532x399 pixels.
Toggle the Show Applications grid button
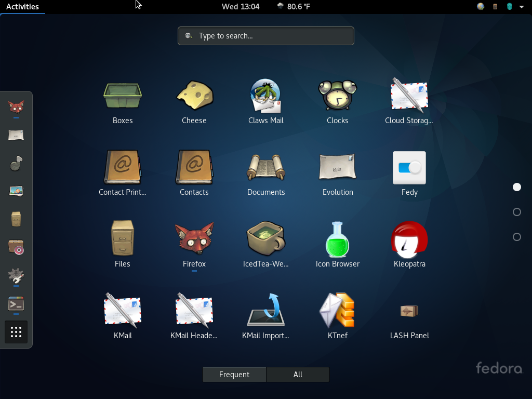pos(16,332)
